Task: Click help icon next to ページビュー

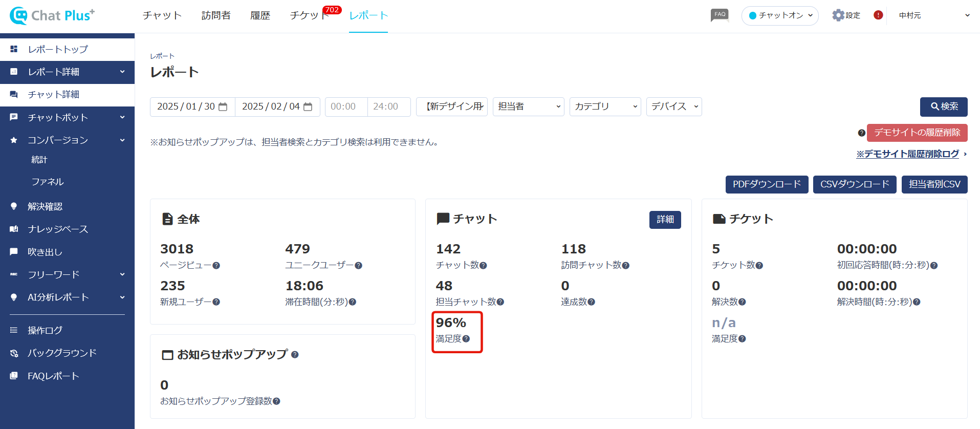Action: point(216,266)
